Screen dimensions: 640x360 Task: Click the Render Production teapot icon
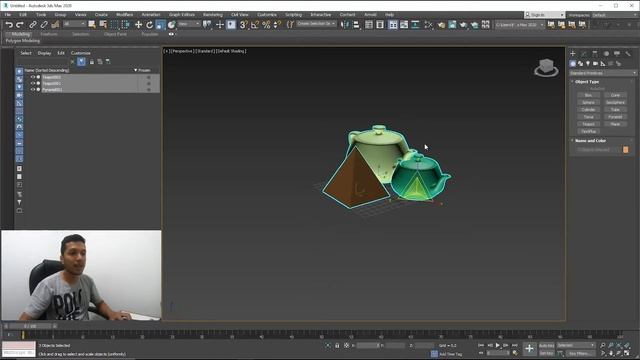[463, 25]
